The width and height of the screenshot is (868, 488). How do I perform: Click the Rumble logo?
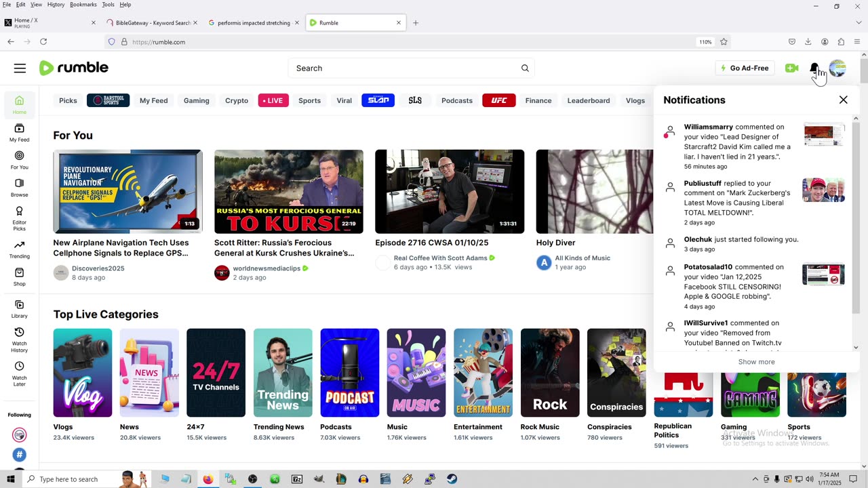click(74, 68)
